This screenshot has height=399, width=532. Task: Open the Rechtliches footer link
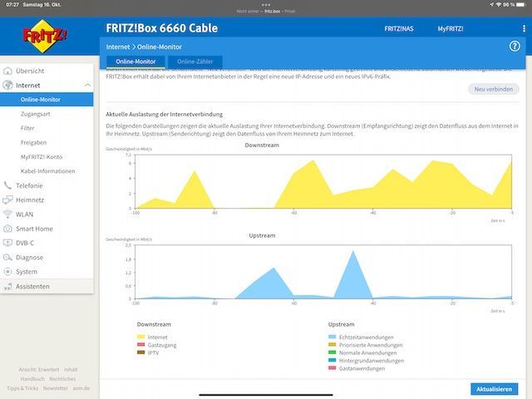[62, 379]
